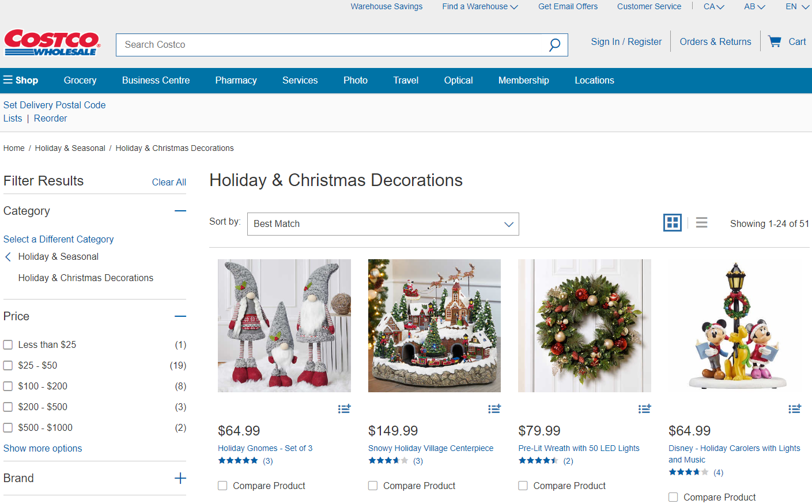Click the search magnifier icon
The width and height of the screenshot is (812, 504).
point(554,45)
